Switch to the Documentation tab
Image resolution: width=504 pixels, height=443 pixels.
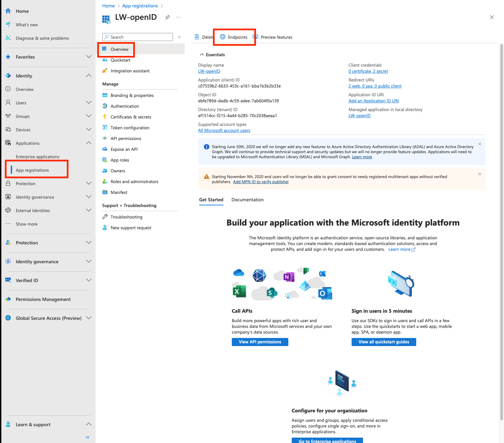248,200
